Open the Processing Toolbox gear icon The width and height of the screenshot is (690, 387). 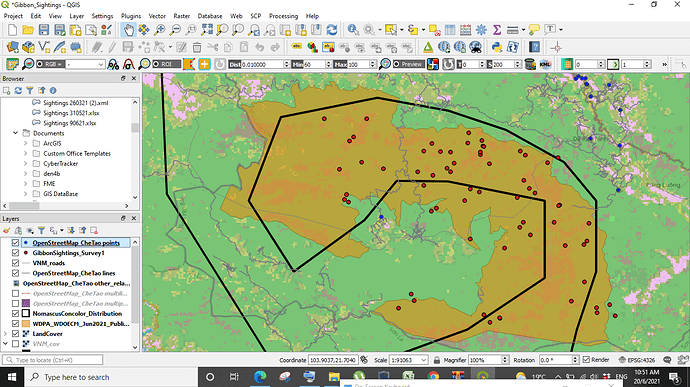coord(481,29)
